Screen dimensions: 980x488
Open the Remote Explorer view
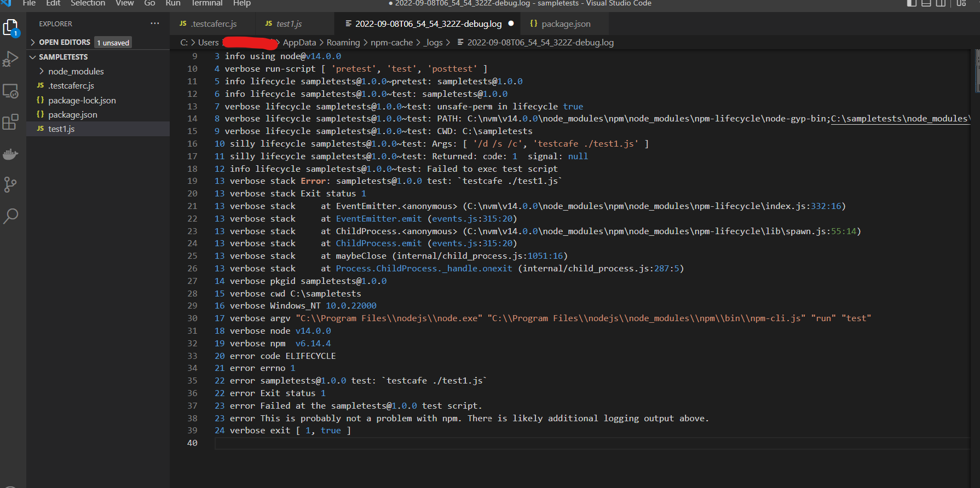10,91
